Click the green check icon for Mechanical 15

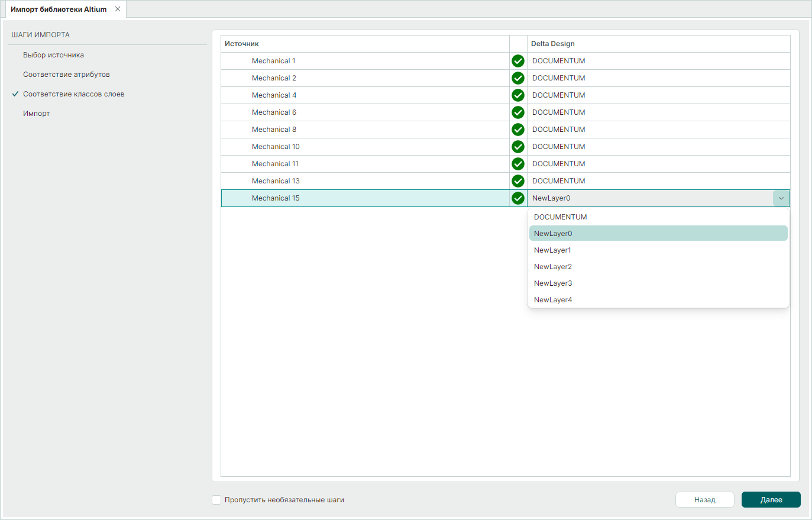click(517, 198)
